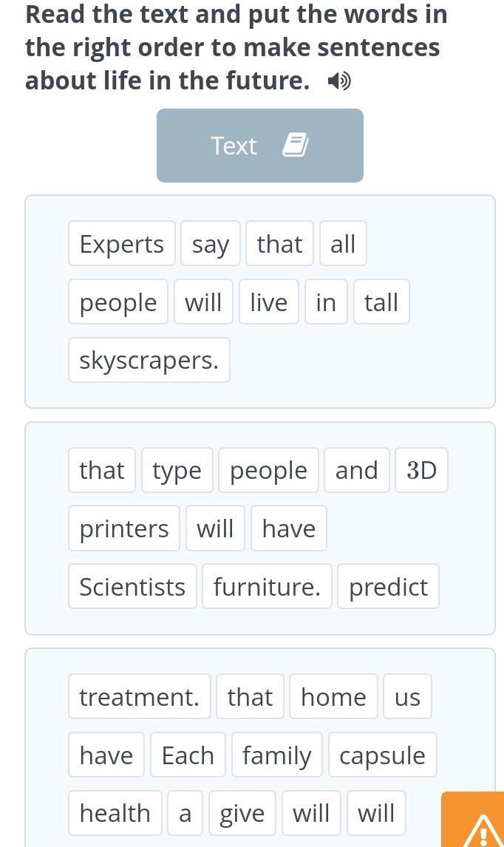Play the audio speaker icon
504x847 pixels.
coord(339,81)
